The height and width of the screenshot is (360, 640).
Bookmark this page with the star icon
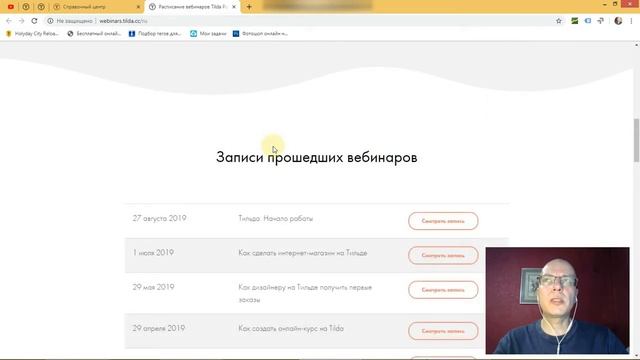[559, 21]
